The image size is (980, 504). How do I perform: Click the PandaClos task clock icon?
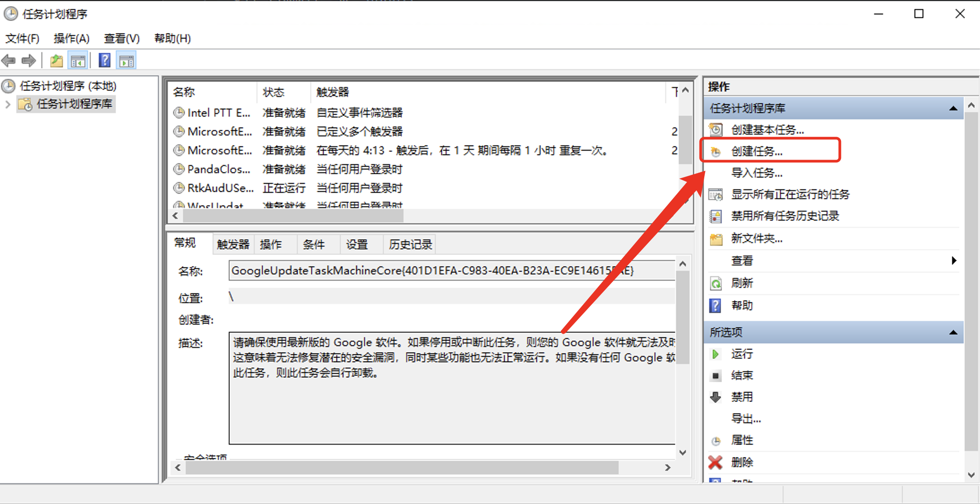(179, 169)
